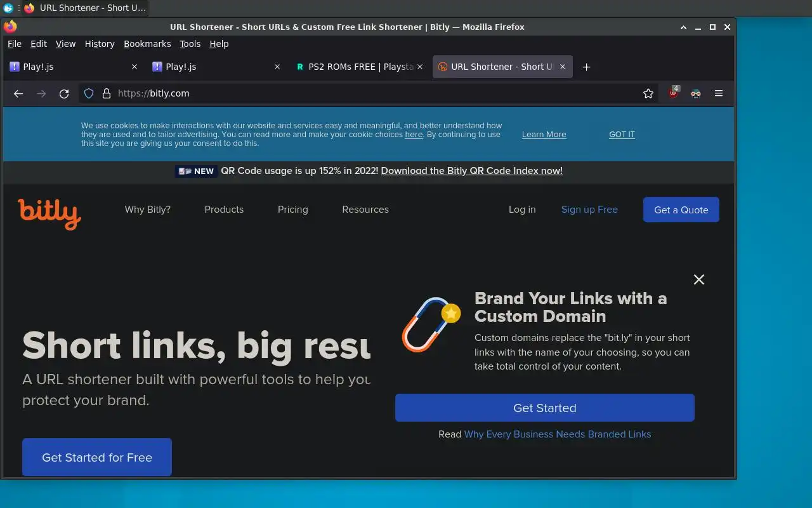This screenshot has width=812, height=508.
Task: Reload the Bitly page
Action: tap(64, 93)
